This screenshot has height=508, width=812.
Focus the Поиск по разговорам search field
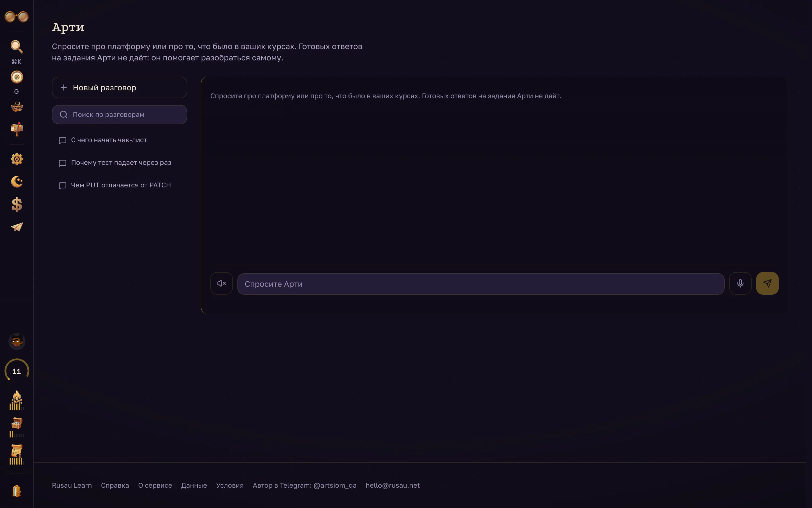pos(120,115)
